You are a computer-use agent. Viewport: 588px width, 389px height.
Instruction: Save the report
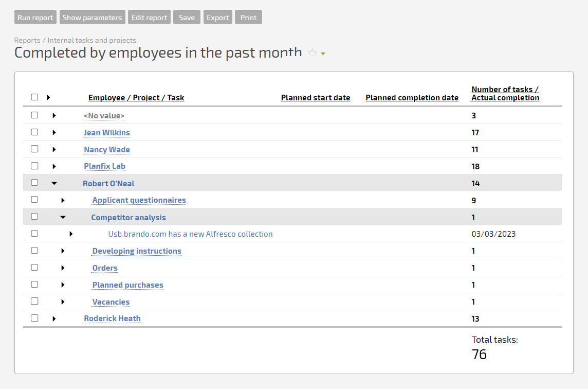[187, 17]
